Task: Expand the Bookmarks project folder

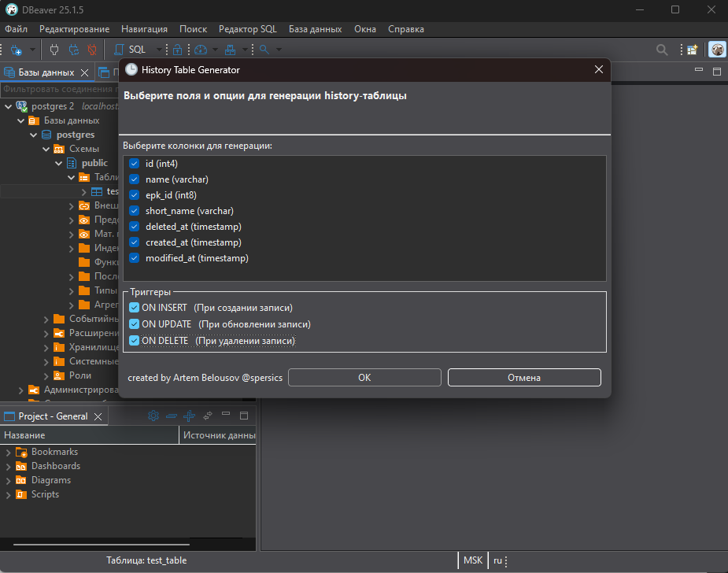Action: point(8,453)
